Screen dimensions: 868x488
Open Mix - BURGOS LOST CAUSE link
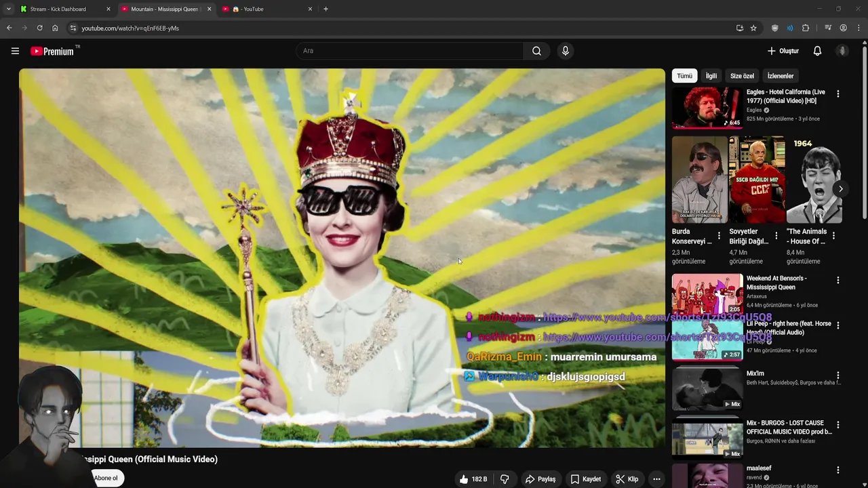tap(789, 427)
